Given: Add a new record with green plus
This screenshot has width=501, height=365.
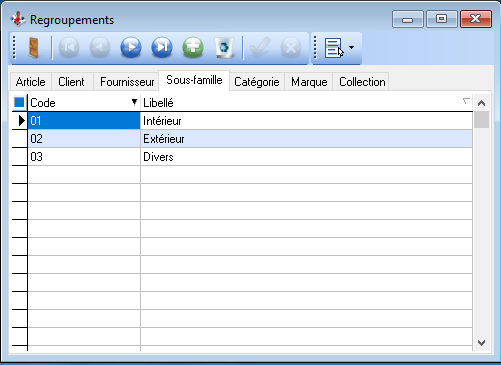Looking at the screenshot, I should [193, 48].
